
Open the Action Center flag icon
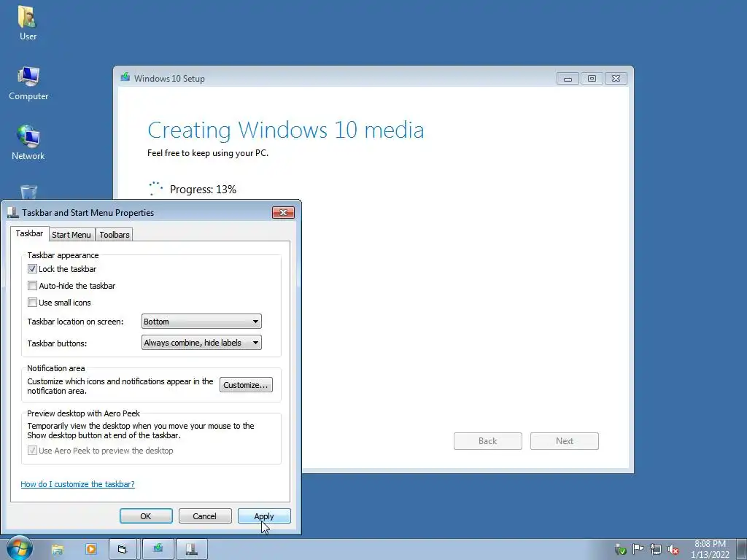click(638, 550)
